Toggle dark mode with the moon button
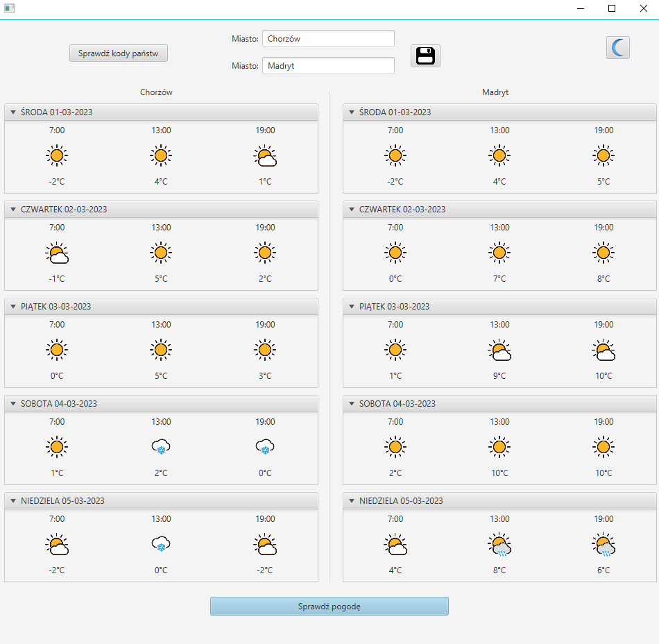 [618, 47]
